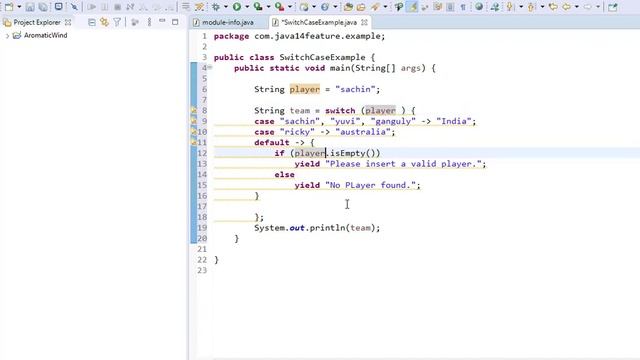
Task: Click the 'package com.java14feature.example;' line
Action: tap(299, 36)
